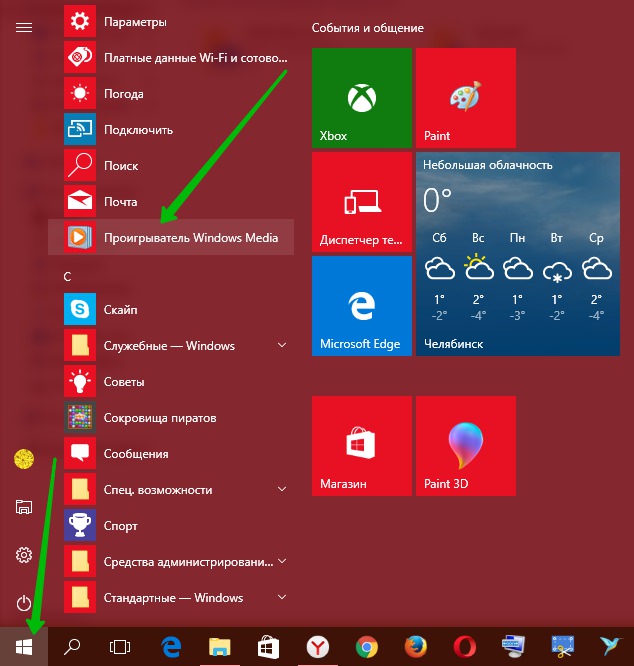Launch the Почта mail app icon

(x=80, y=201)
